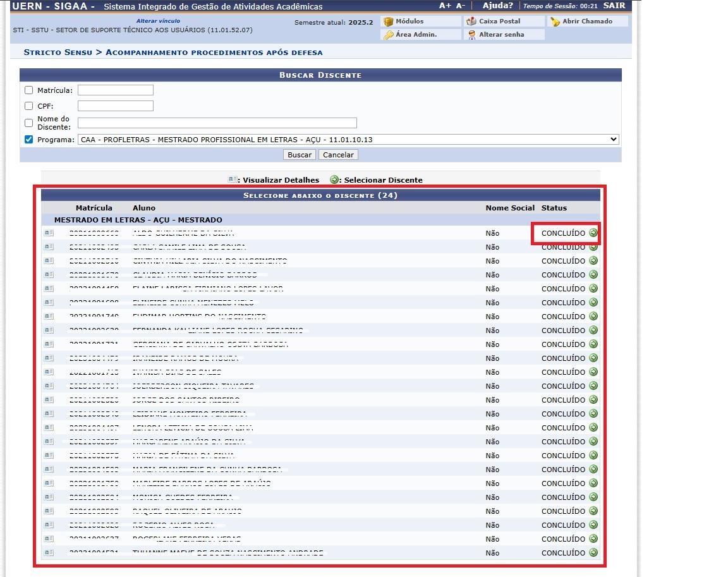728x577 pixels.
Task: Expand the Programa dropdown list
Action: click(x=348, y=140)
